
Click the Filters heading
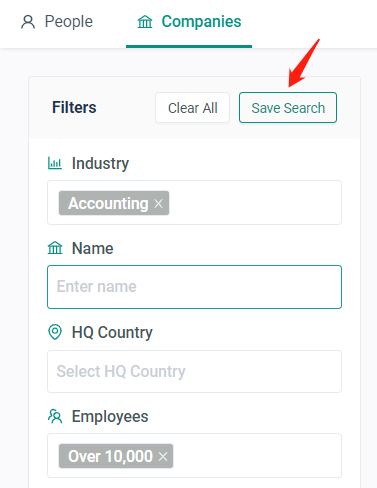[x=74, y=108]
